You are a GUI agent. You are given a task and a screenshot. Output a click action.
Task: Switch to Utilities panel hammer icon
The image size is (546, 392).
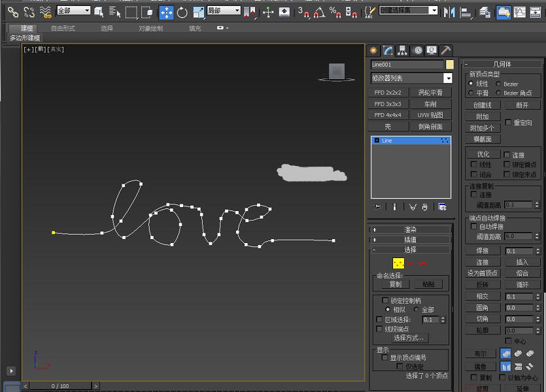(x=445, y=50)
